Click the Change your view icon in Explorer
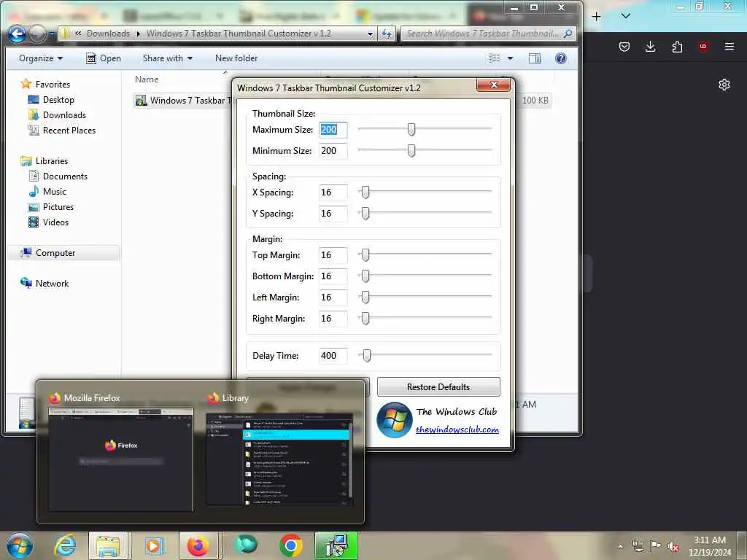747x560 pixels. [x=495, y=58]
